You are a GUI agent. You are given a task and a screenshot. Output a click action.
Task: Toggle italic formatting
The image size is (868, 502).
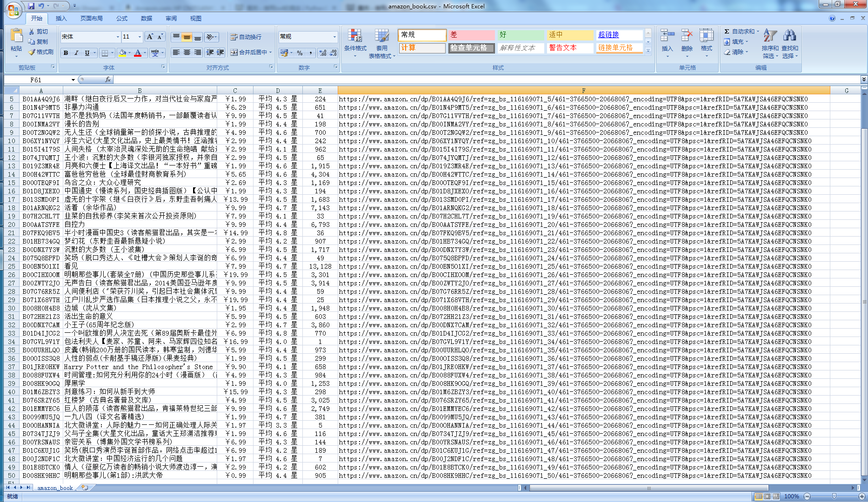(x=76, y=53)
